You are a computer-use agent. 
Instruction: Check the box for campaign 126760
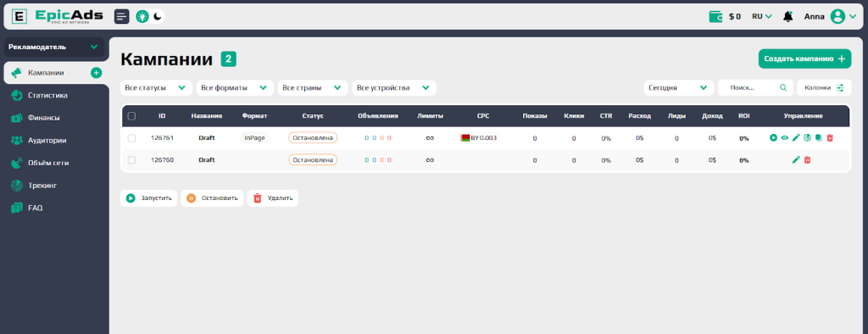(131, 160)
